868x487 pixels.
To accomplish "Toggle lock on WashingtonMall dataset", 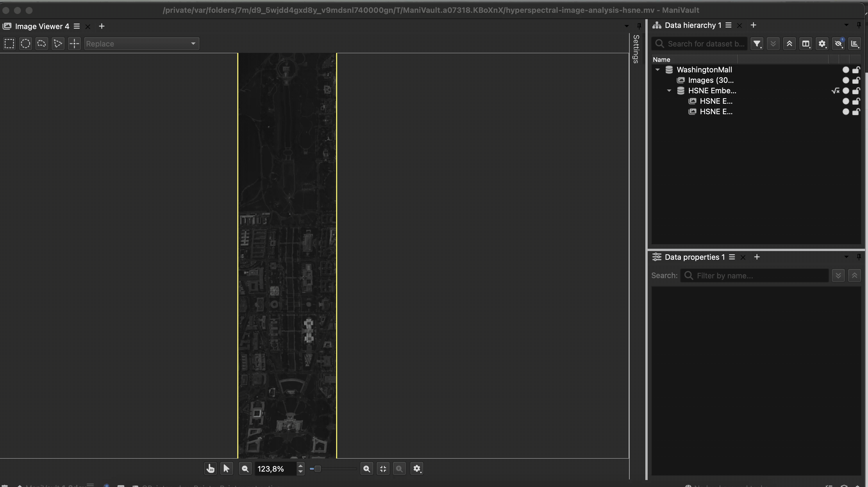I will (x=856, y=70).
